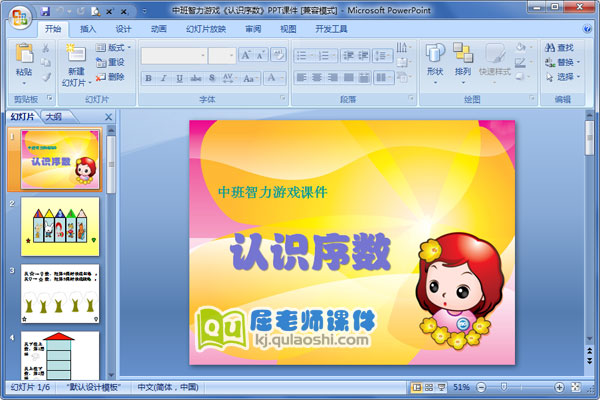Open Layout (版式) dropdown
The width and height of the screenshot is (600, 400).
point(113,47)
